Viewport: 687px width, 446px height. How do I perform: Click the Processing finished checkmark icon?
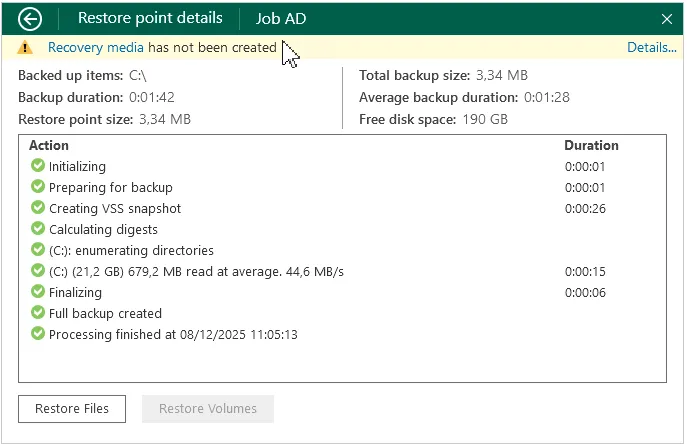tap(38, 334)
